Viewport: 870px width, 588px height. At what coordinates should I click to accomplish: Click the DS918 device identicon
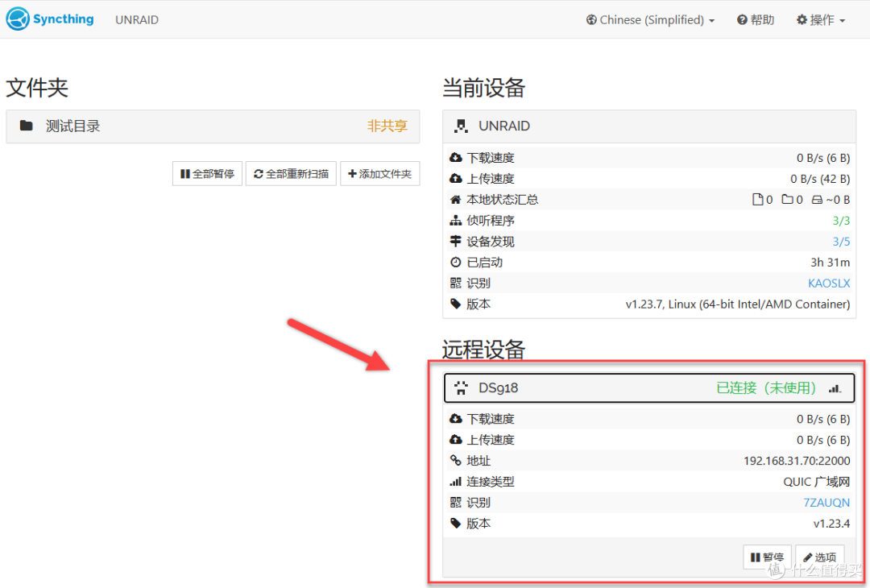pyautogui.click(x=461, y=387)
